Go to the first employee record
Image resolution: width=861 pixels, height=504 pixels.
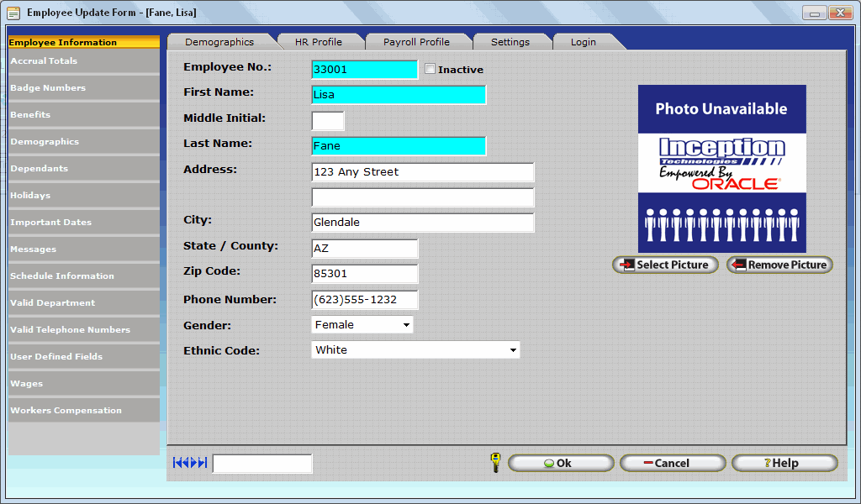[177, 463]
